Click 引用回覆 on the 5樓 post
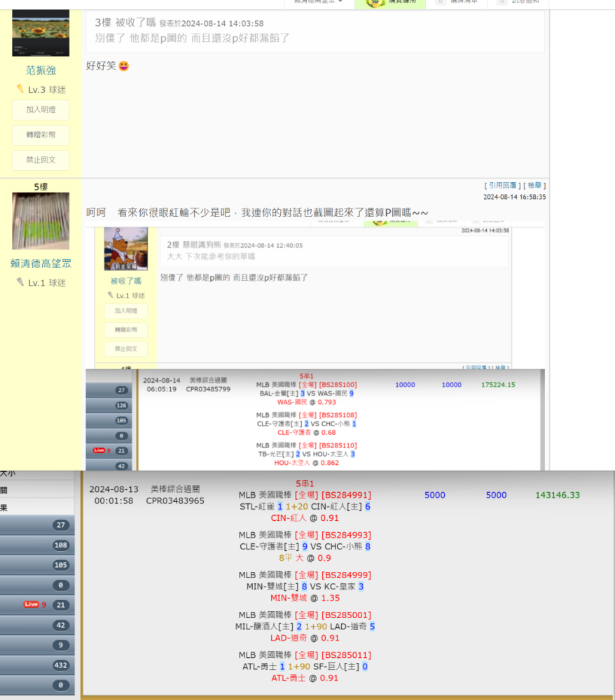The image size is (615, 700). [x=502, y=185]
